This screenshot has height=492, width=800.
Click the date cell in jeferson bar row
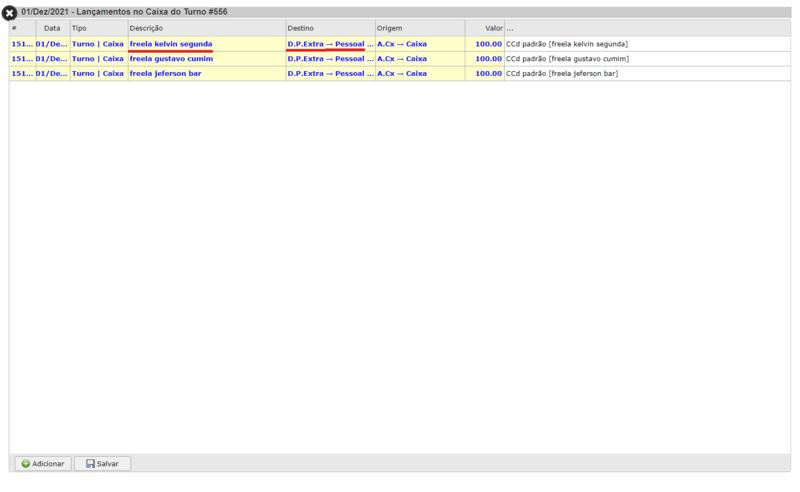tap(52, 73)
